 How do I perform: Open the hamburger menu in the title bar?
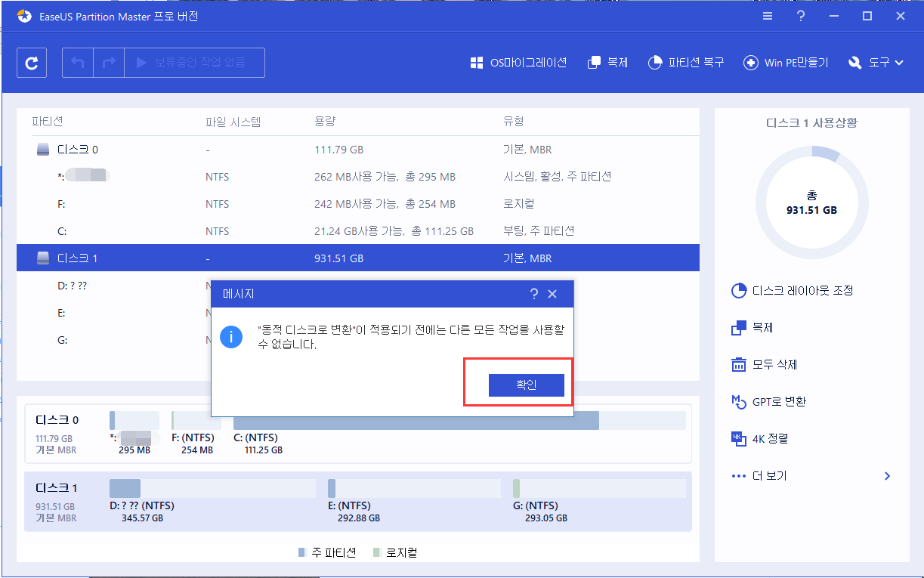pos(767,15)
